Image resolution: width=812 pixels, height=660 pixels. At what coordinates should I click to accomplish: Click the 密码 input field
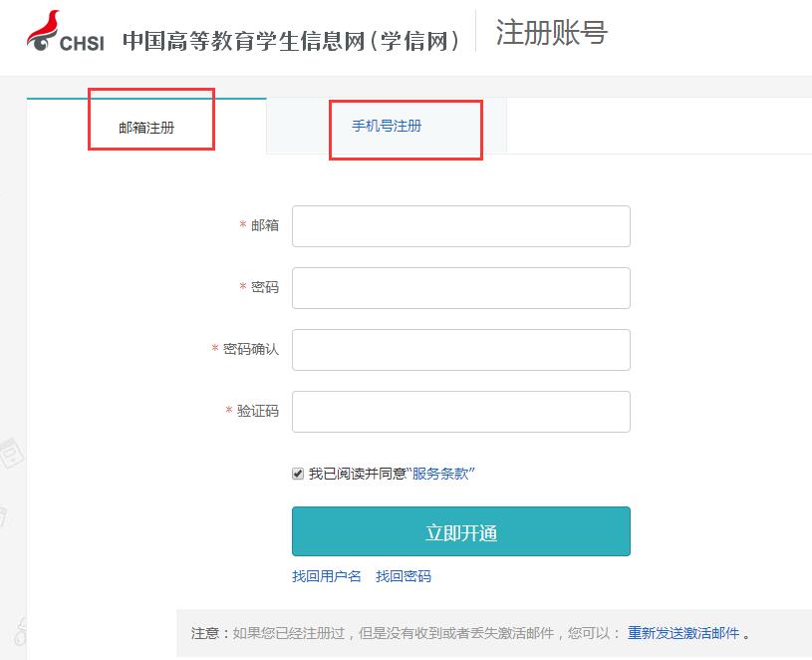tap(460, 287)
